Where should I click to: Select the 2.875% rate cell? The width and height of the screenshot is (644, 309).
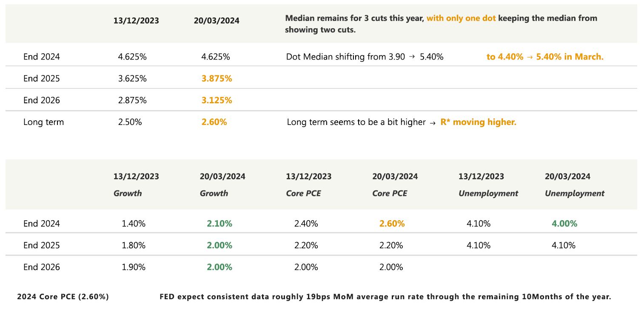click(132, 100)
